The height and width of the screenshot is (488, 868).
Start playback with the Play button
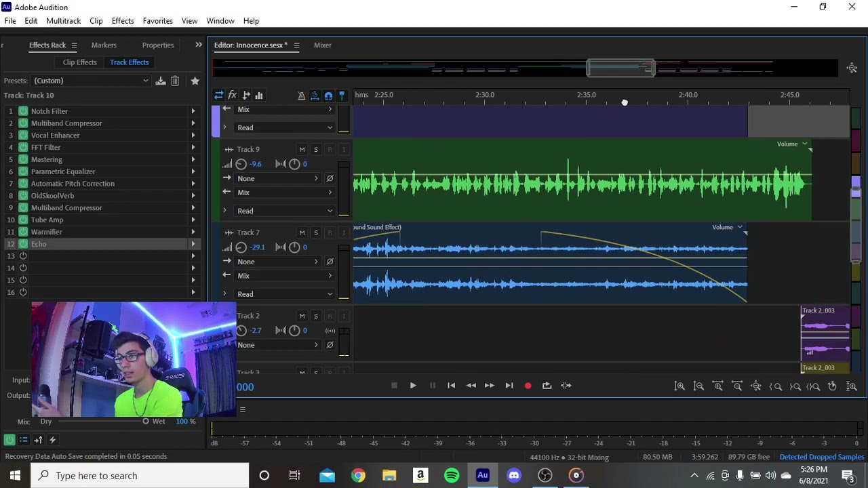(x=413, y=386)
